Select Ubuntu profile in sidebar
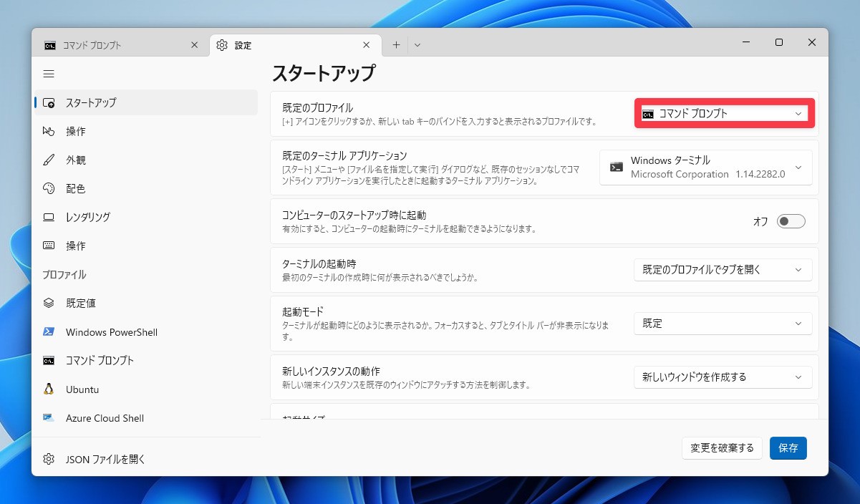This screenshot has height=504, width=860. 82,389
